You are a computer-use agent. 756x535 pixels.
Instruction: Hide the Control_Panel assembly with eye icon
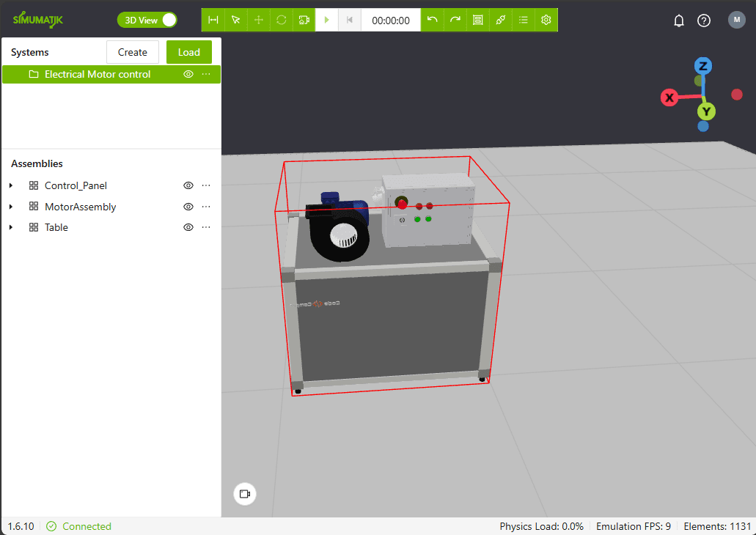tap(188, 185)
